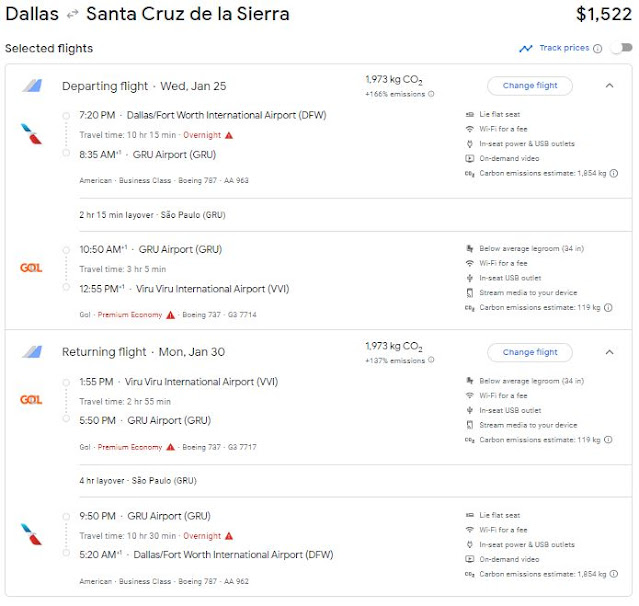Click the Overnight warning icon on departing flight

[x=229, y=135]
